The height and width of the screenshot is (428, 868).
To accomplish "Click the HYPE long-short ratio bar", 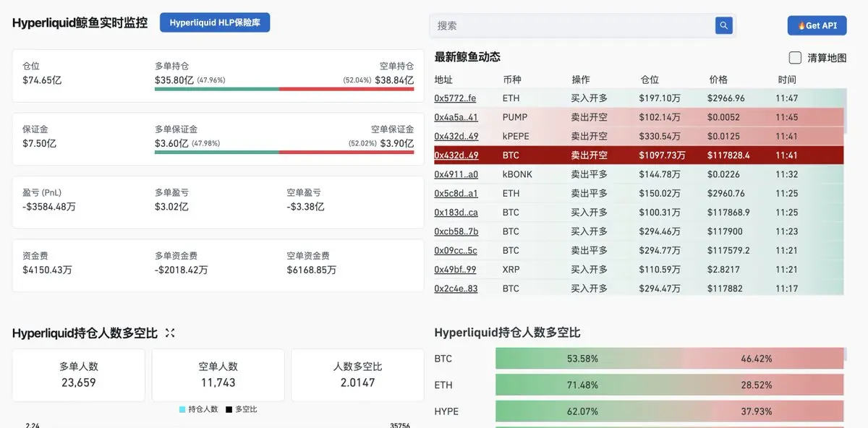I will [670, 411].
